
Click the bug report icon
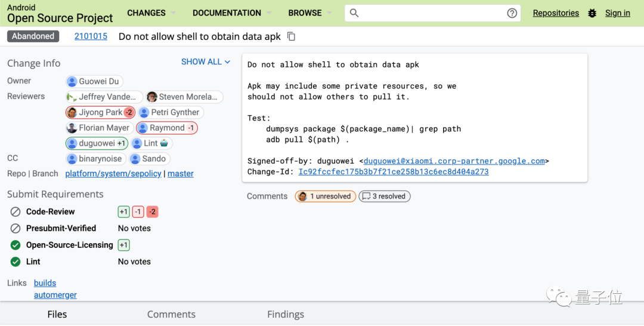point(592,13)
